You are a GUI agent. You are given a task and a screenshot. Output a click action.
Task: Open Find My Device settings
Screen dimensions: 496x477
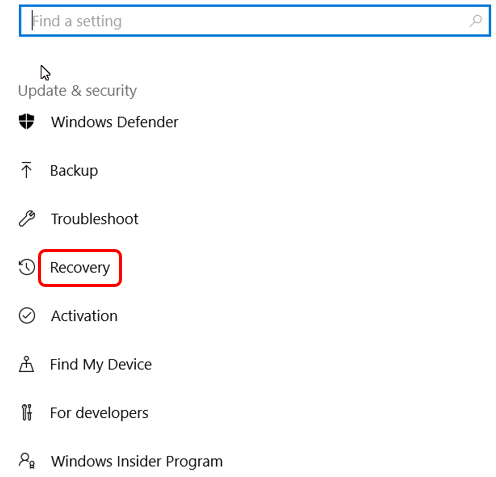(x=101, y=364)
